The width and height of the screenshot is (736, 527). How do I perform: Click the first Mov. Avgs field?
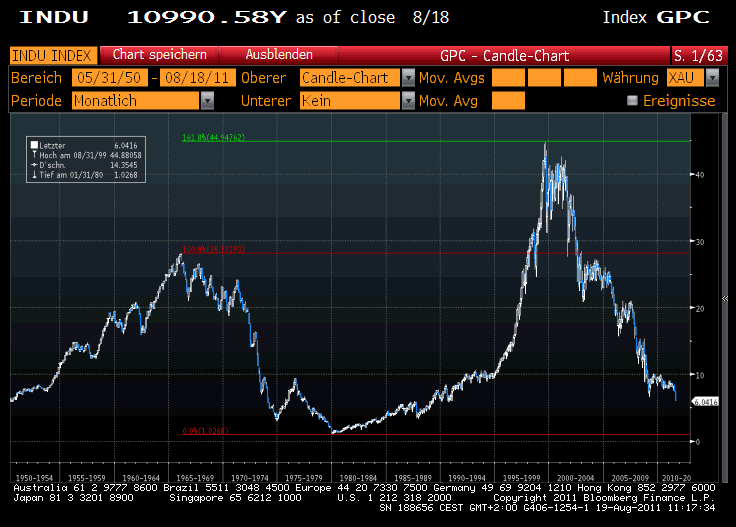(x=508, y=77)
